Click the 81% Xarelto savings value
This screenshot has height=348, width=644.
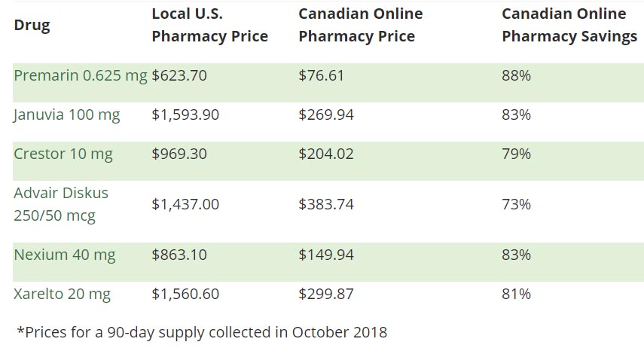click(x=516, y=295)
